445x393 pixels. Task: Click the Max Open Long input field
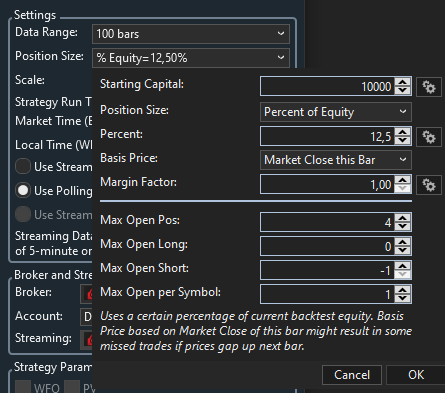tap(328, 246)
